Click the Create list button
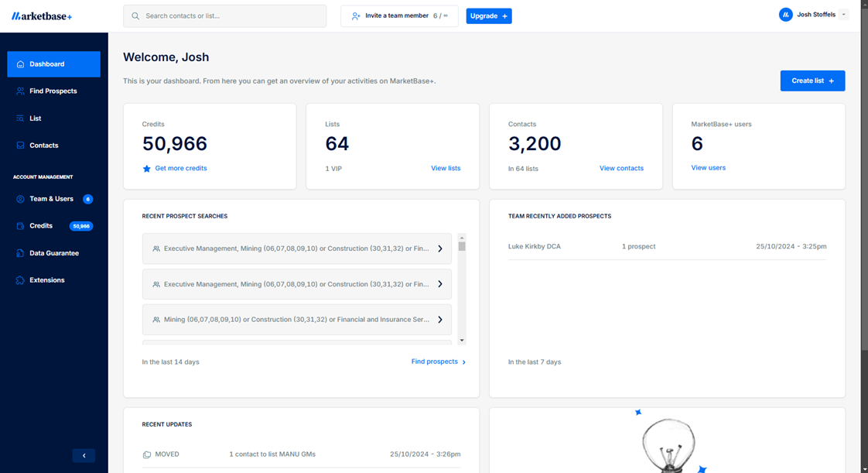 (812, 81)
